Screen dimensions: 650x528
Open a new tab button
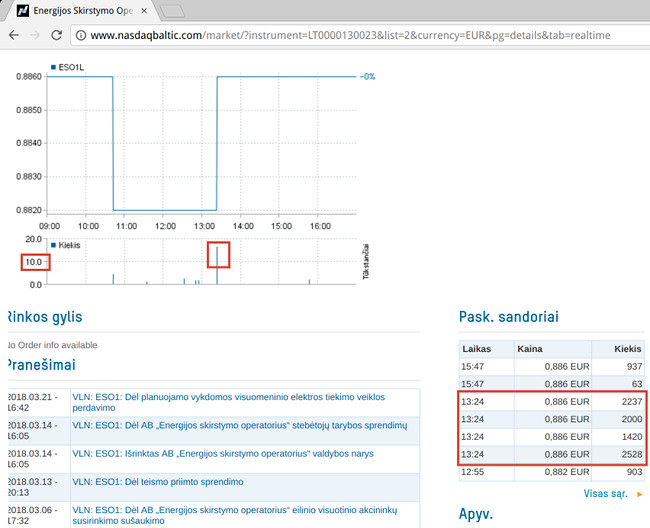pos(173,12)
